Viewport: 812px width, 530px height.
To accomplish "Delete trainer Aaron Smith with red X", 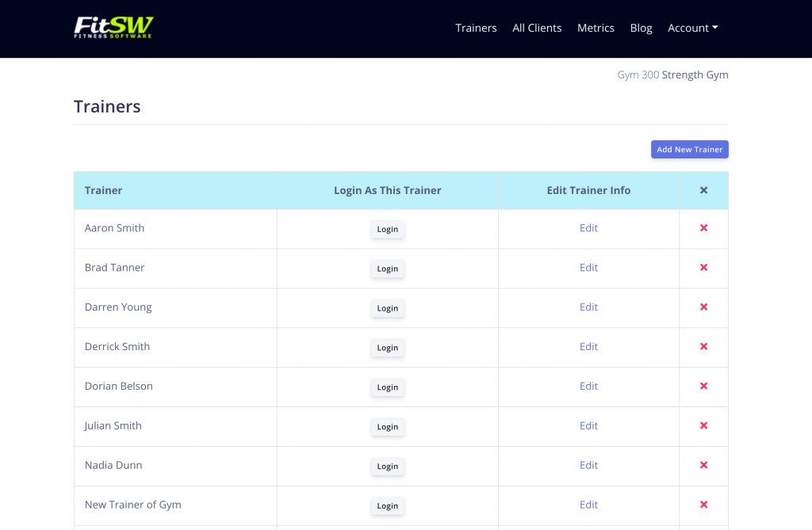I will pyautogui.click(x=703, y=227).
